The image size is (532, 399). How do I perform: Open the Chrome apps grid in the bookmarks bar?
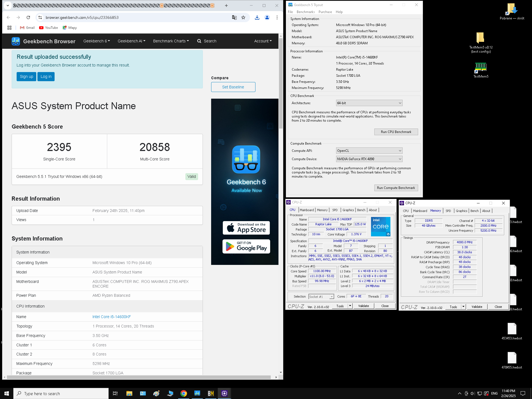coord(9,28)
